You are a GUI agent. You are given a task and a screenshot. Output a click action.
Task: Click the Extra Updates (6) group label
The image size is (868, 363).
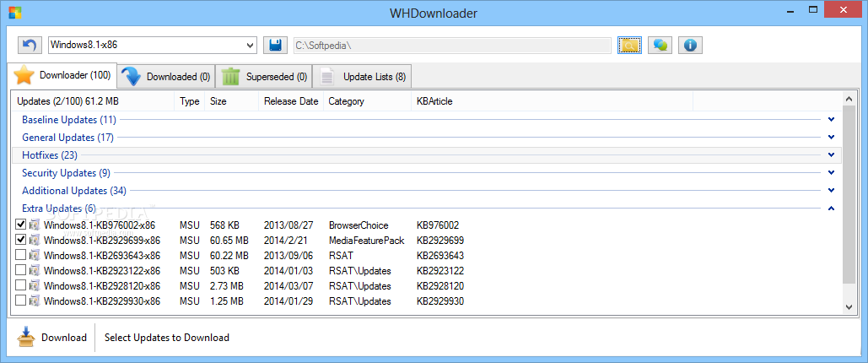click(x=59, y=208)
